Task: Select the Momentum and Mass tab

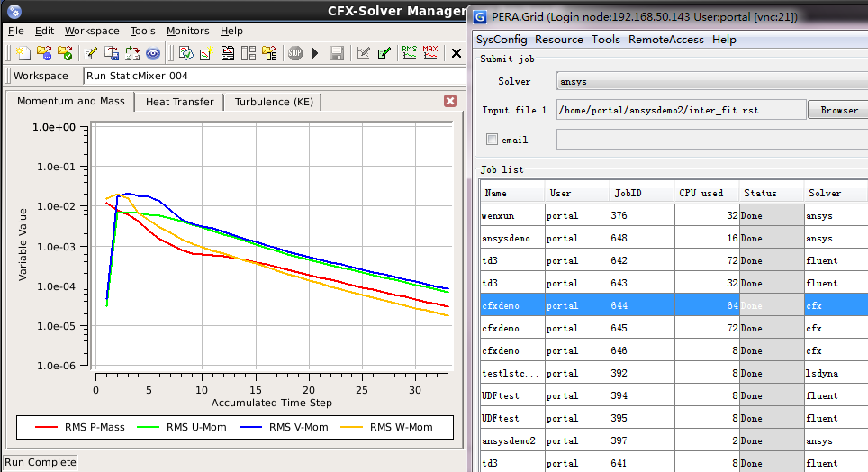Action: (x=71, y=102)
